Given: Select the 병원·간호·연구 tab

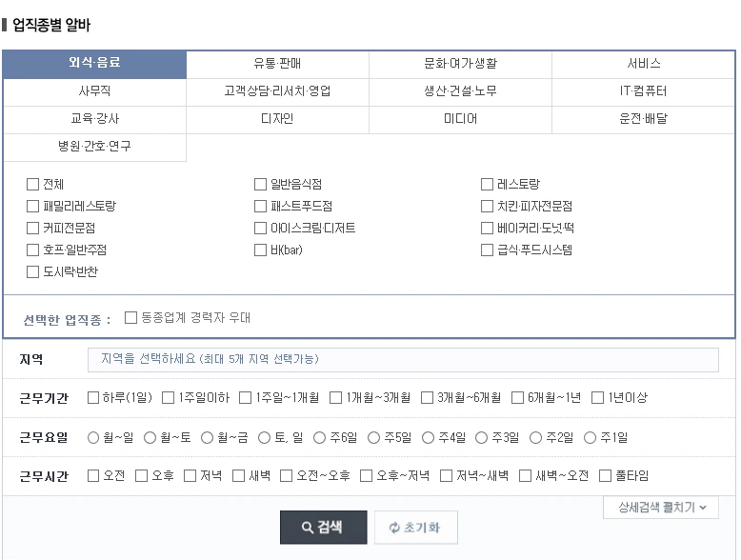Looking at the screenshot, I should pyautogui.click(x=94, y=147).
